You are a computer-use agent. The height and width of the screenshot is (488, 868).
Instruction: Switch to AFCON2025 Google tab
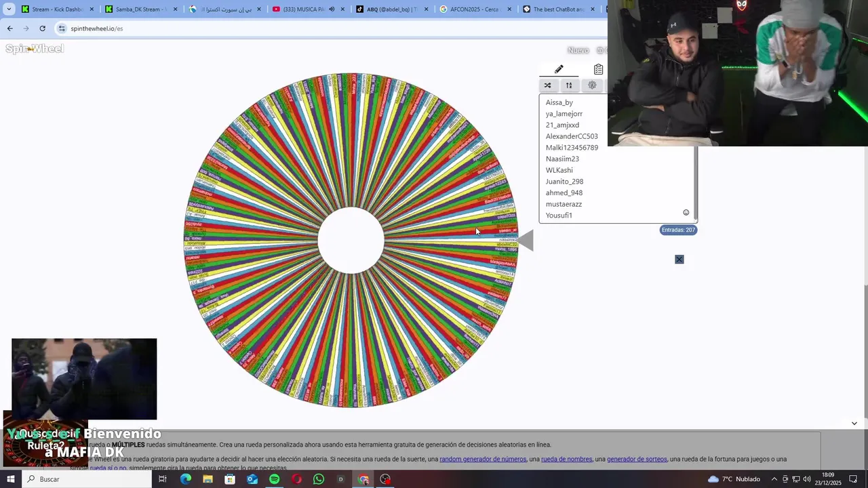477,9
